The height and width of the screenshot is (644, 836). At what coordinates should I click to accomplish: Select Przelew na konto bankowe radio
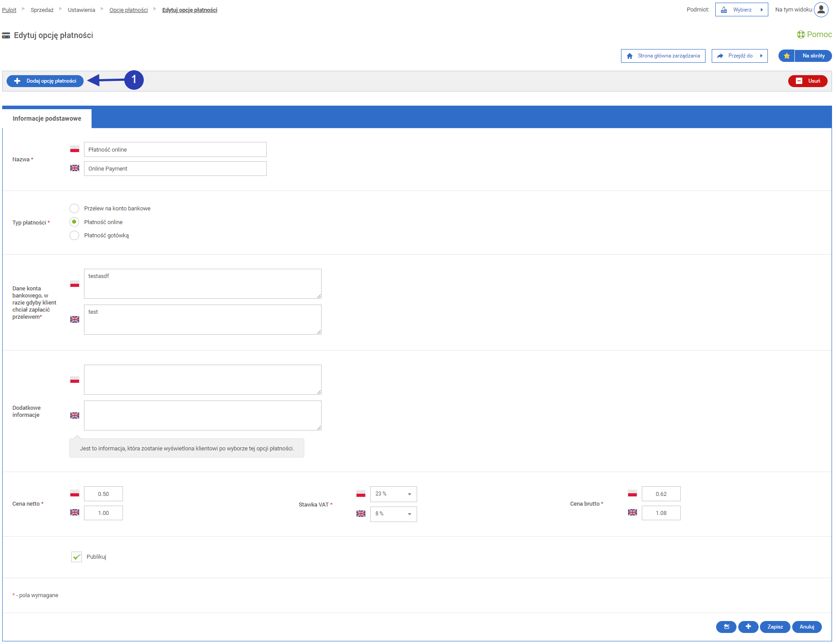pos(74,209)
